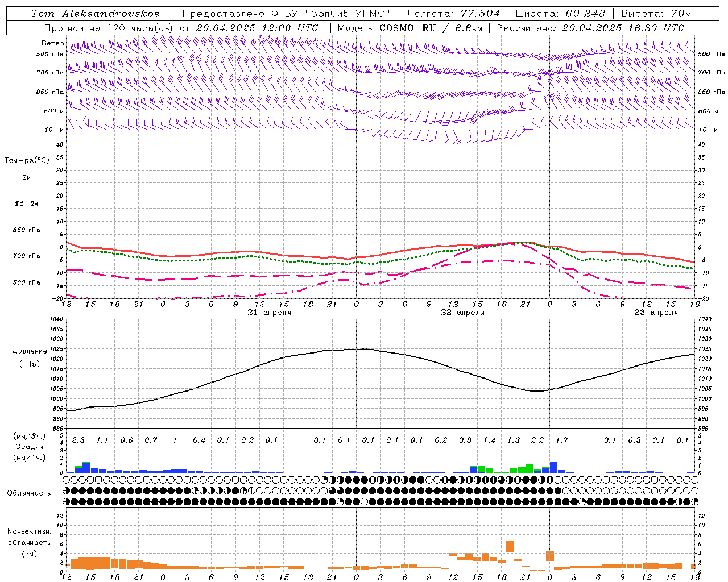The image size is (728, 582).
Task: Click the Давление pressure panel label
Action: [x=30, y=351]
